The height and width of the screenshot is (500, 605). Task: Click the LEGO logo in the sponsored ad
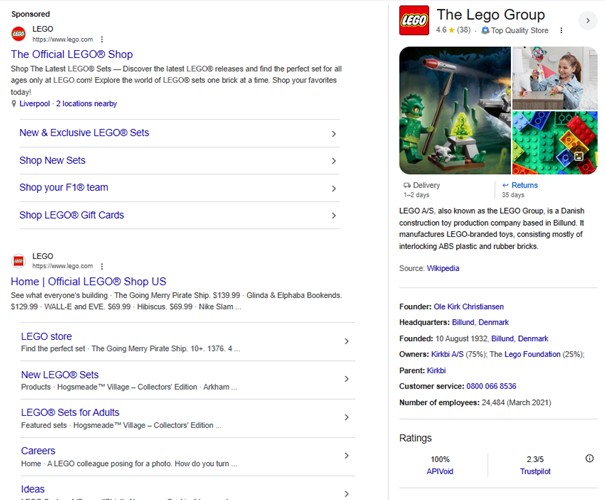click(x=18, y=34)
